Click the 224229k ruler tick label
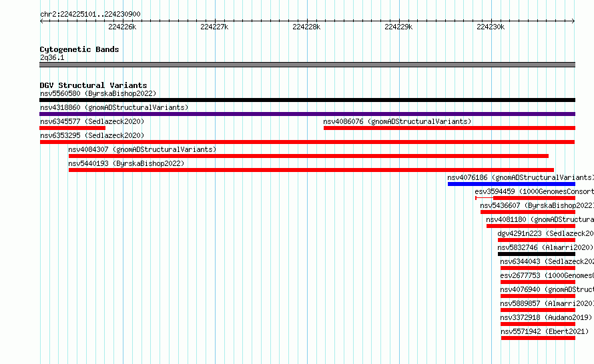The height and width of the screenshot is (364, 594). [398, 27]
